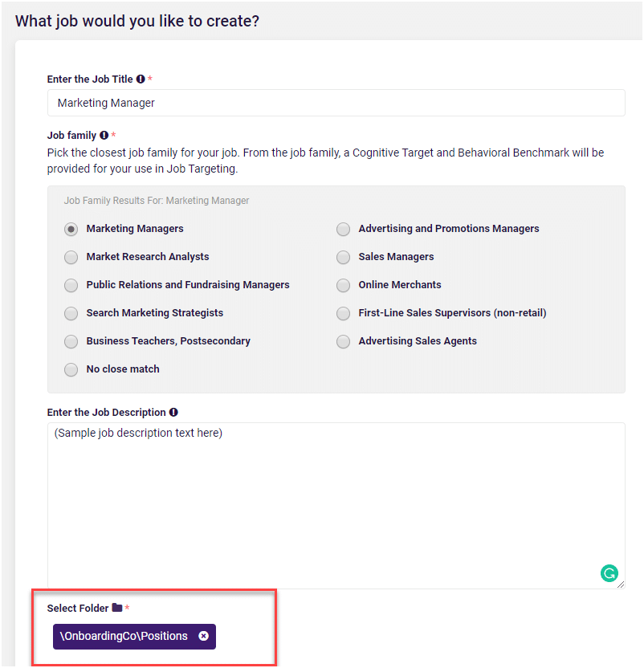Viewport: 644px width, 668px height.
Task: Choose the Sales Managers radio button
Action: [x=343, y=257]
